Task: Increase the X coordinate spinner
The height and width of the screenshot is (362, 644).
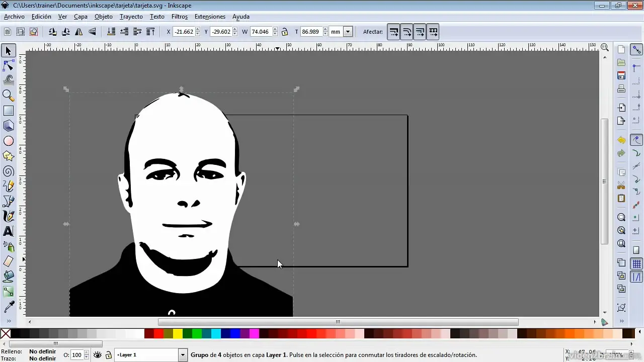Action: pyautogui.click(x=198, y=29)
